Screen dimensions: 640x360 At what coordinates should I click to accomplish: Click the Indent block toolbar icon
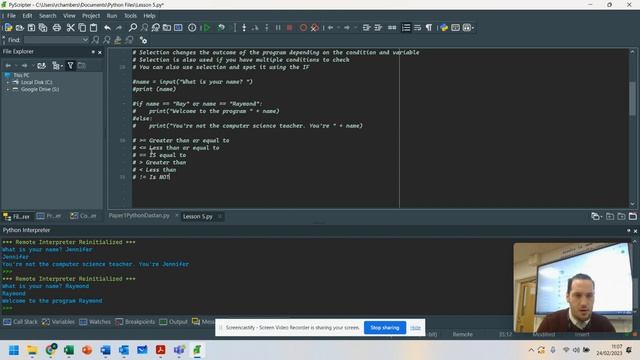click(367, 28)
